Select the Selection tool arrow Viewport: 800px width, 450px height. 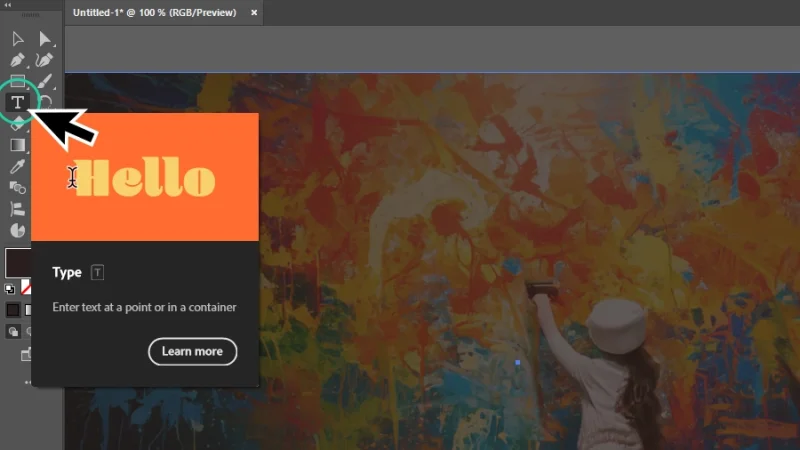point(17,39)
